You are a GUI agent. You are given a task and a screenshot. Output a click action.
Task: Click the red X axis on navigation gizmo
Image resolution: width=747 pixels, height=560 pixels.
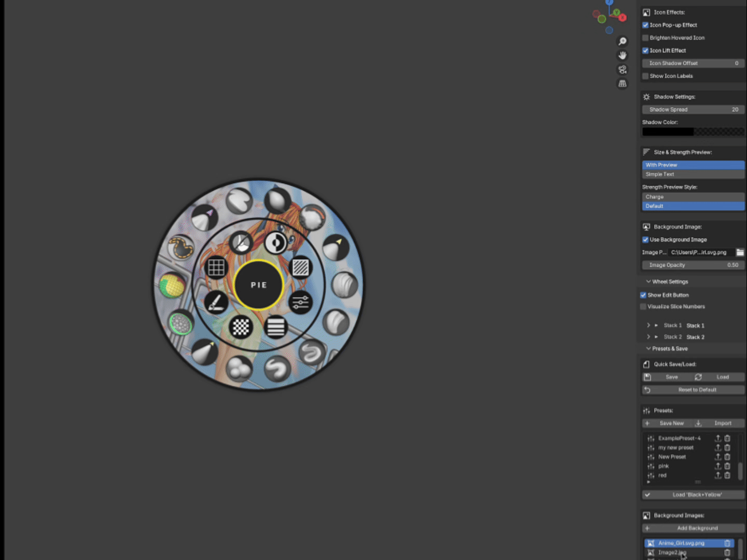coord(622,17)
